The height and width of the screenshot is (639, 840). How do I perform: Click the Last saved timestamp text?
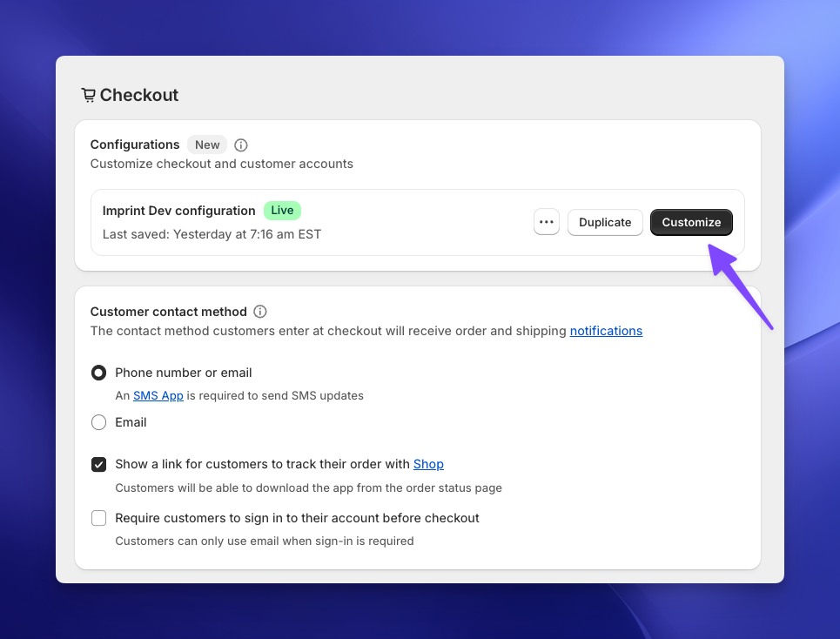click(211, 233)
